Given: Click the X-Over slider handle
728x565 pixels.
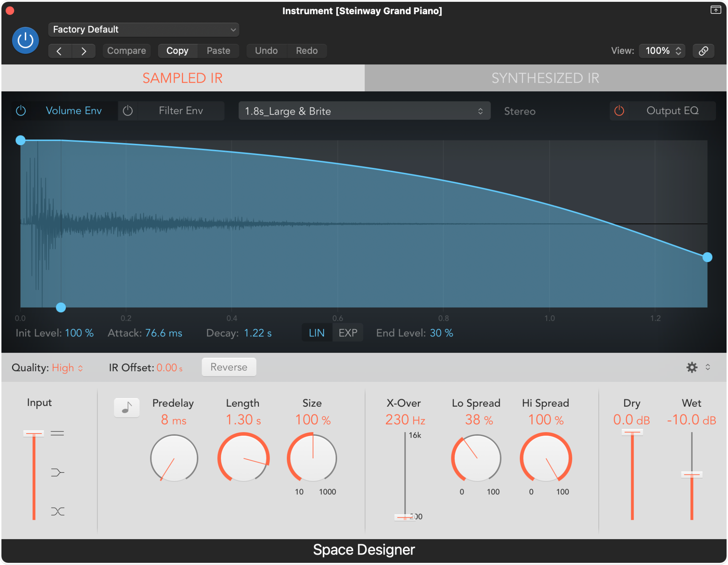Looking at the screenshot, I should pyautogui.click(x=404, y=517).
